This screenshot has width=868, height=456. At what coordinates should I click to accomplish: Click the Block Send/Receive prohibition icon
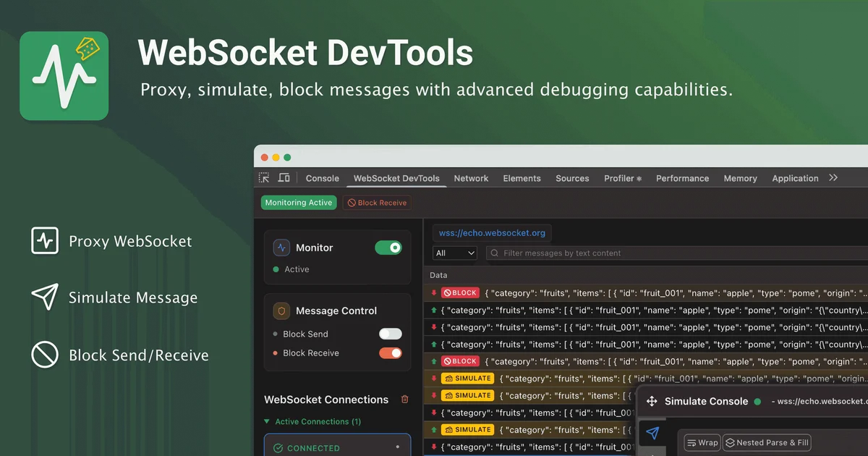[45, 355]
